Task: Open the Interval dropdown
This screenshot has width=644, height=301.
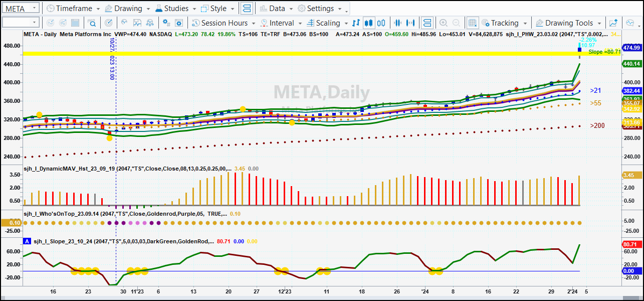Action: pyautogui.click(x=281, y=23)
